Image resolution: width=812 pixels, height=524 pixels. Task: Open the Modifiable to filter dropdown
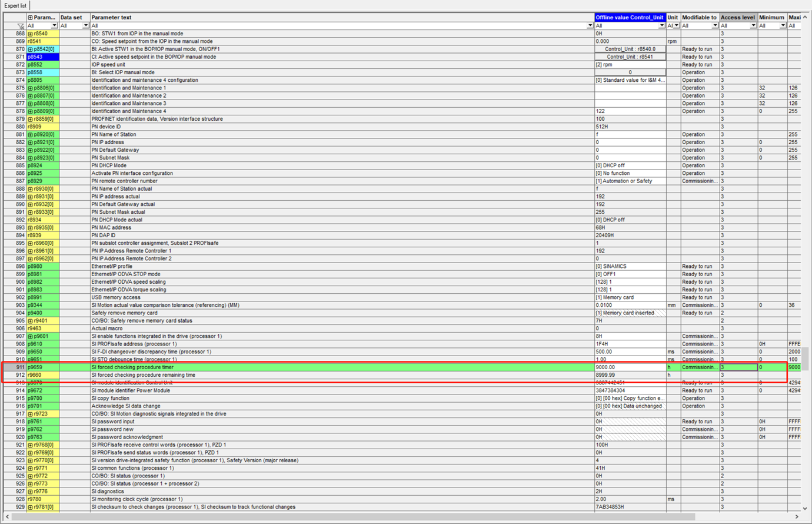click(x=715, y=26)
